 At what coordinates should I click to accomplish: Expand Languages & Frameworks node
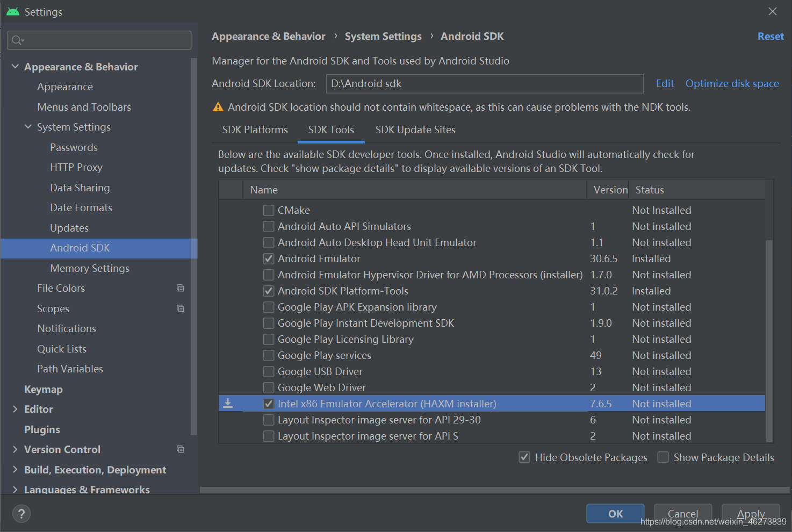(x=15, y=490)
